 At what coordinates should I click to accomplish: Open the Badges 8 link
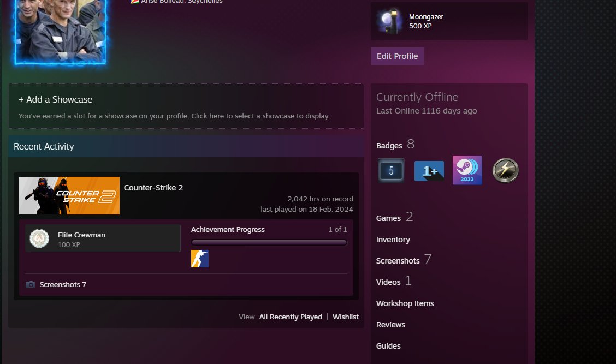click(x=395, y=145)
